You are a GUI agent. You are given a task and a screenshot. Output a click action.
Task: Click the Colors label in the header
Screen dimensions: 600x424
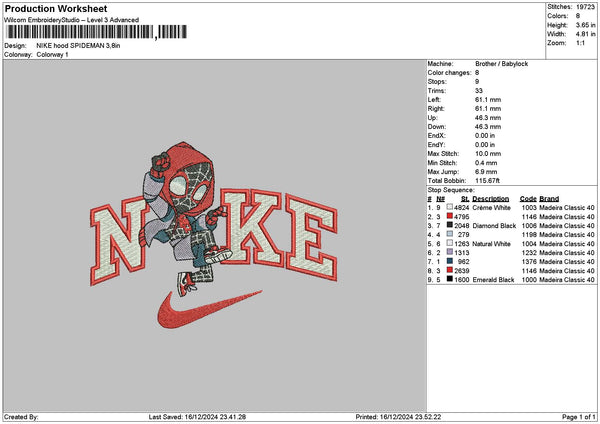pyautogui.click(x=558, y=16)
